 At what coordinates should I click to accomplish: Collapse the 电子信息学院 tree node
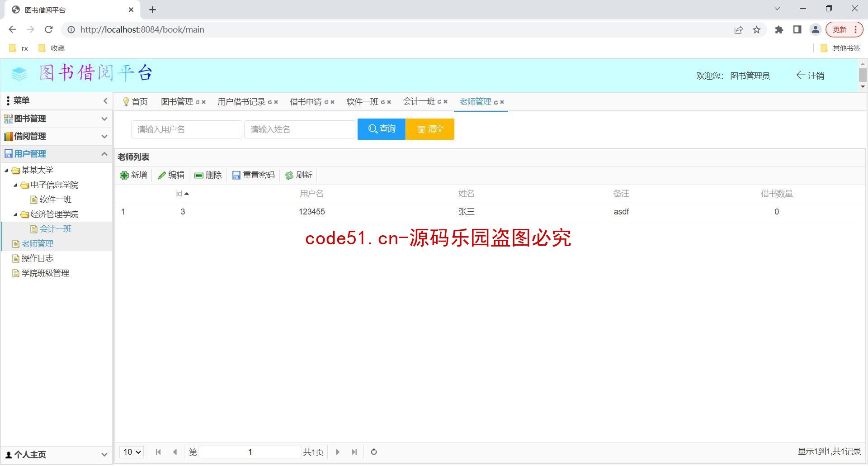coord(15,185)
